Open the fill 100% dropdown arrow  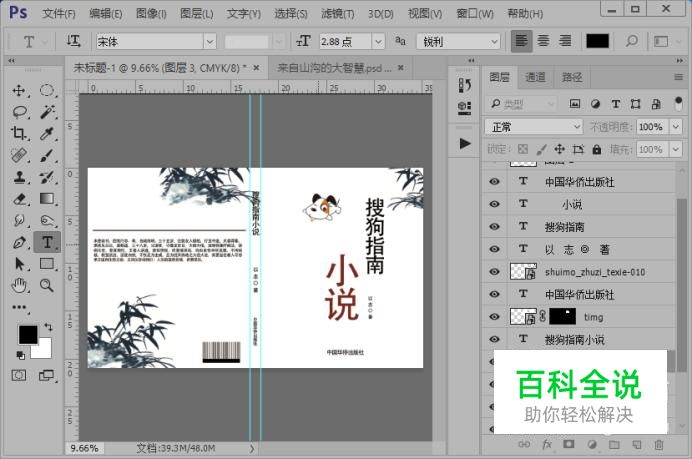(676, 149)
